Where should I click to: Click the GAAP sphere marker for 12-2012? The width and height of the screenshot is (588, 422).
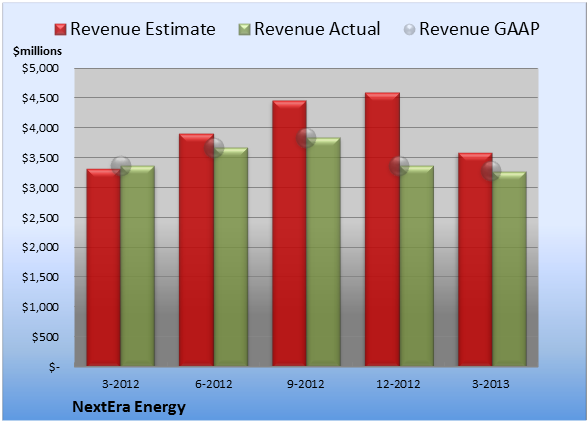coord(399,165)
